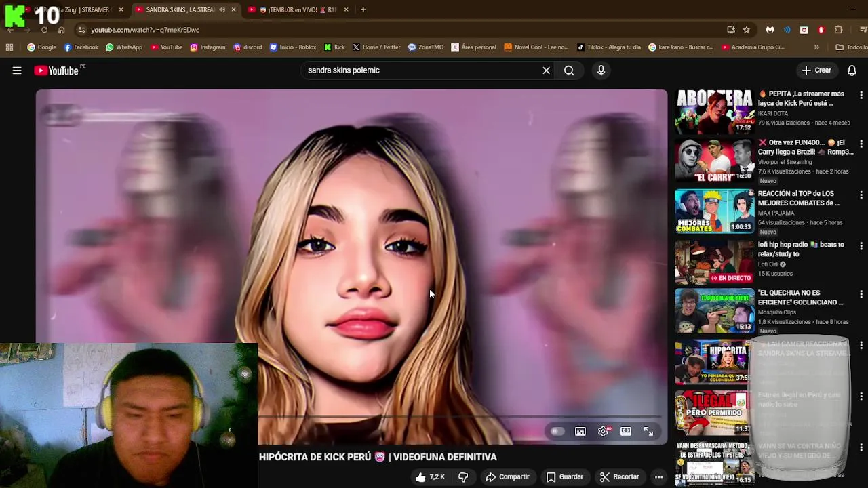The width and height of the screenshot is (868, 488).
Task: Close the '¡TEMBLOR en VIVO!' tab
Action: (346, 9)
